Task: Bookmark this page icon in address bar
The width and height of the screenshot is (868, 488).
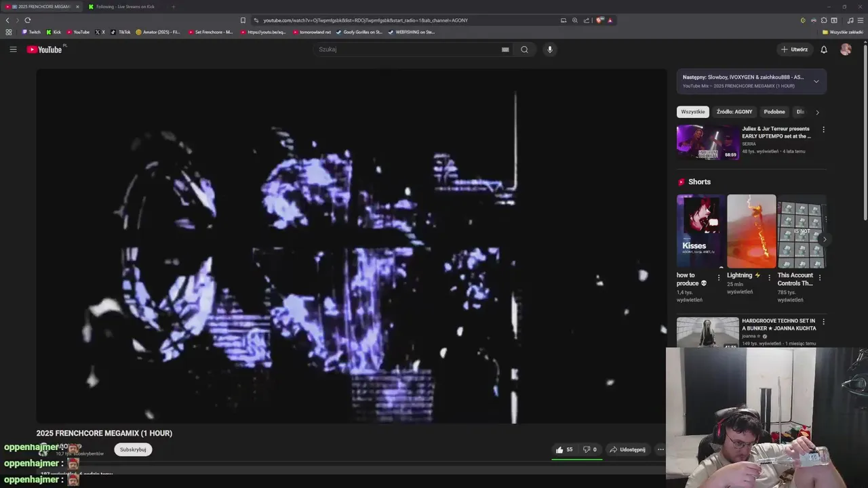Action: 243,20
